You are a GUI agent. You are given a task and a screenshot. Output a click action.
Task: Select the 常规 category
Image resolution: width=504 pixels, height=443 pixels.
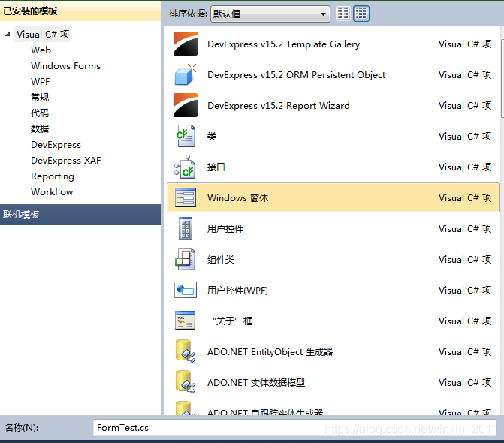coord(40,98)
